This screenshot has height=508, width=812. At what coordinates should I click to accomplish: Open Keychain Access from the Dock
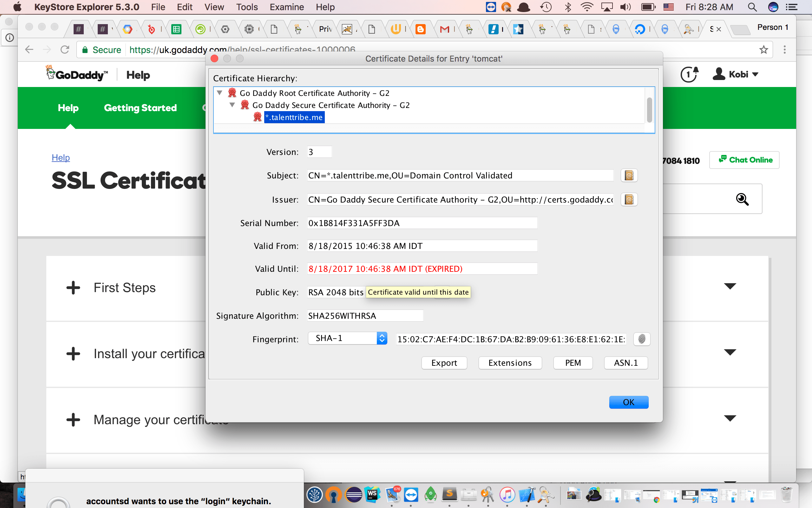pyautogui.click(x=488, y=495)
